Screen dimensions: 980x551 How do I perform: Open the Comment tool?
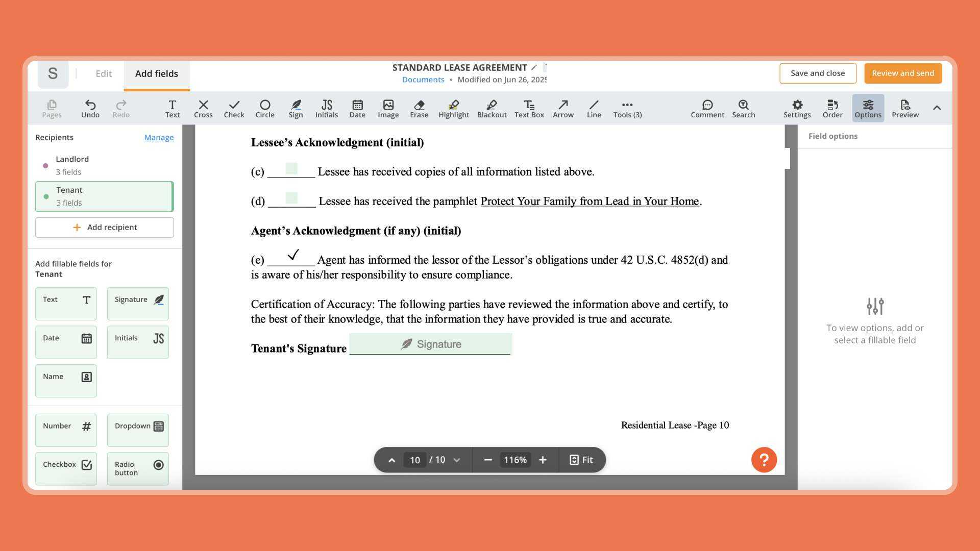point(707,108)
